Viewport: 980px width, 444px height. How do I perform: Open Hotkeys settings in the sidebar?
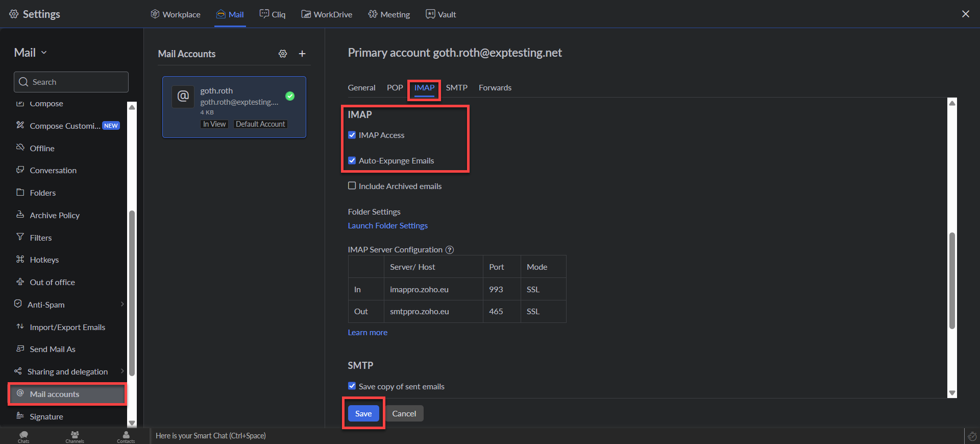click(x=44, y=260)
